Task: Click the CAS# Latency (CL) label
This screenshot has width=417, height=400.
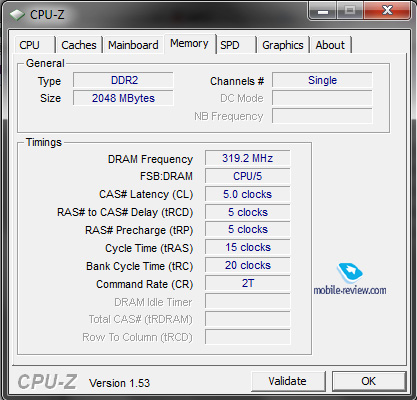Action: pyautogui.click(x=146, y=194)
